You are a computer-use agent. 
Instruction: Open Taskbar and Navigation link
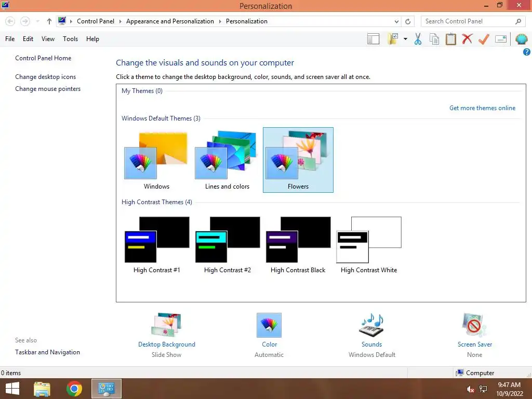click(x=47, y=352)
